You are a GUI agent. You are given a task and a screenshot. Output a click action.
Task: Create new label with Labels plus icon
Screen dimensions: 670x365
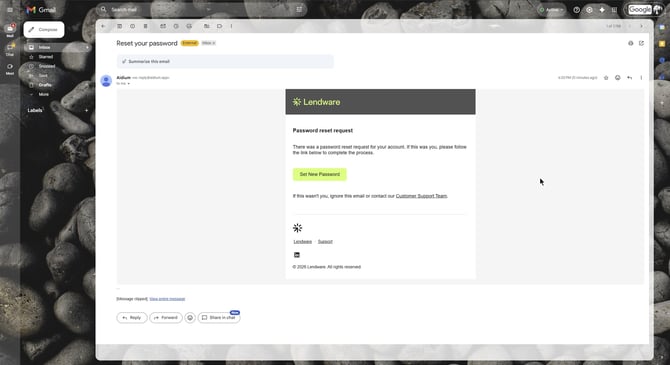point(86,110)
